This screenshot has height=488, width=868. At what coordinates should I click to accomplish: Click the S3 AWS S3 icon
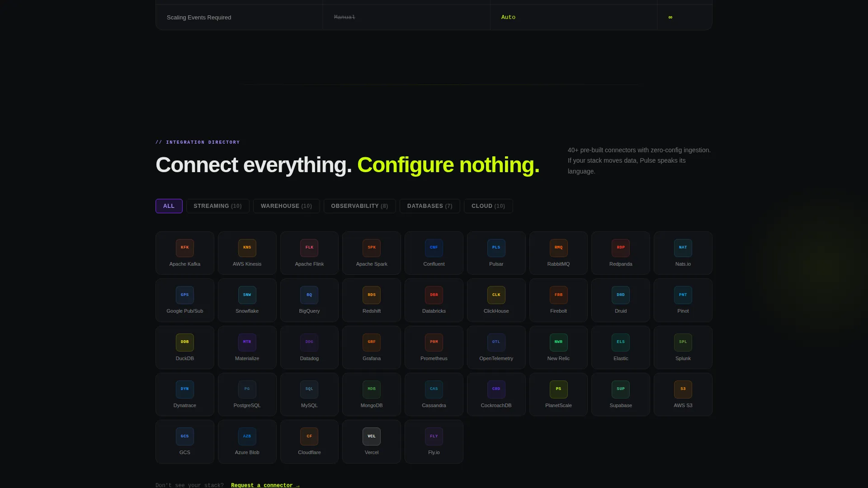pos(683,389)
